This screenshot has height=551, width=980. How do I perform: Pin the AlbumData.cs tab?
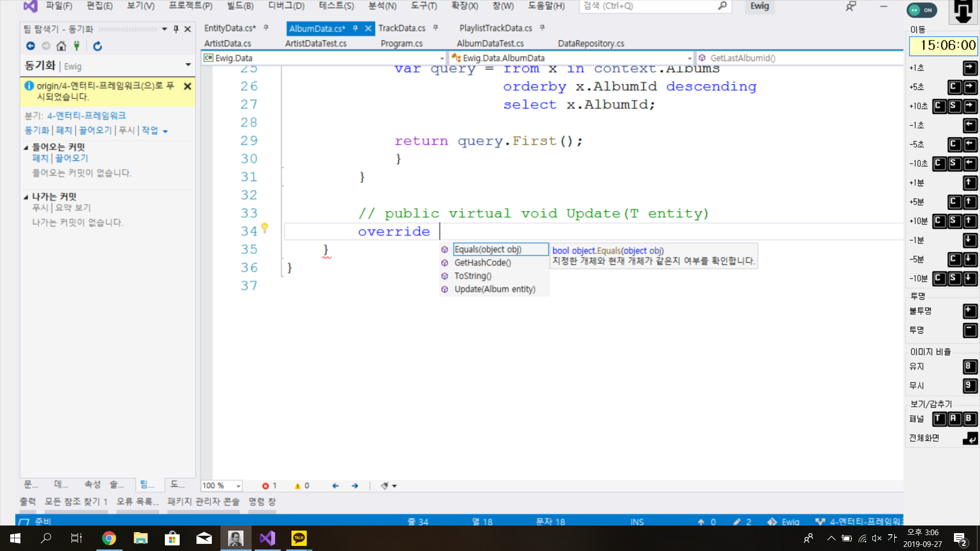click(355, 29)
